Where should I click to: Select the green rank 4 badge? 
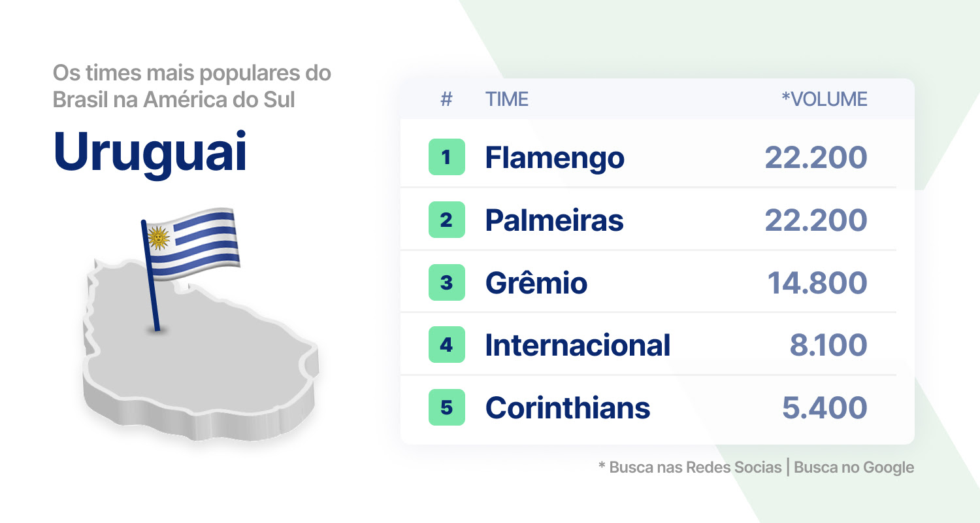[x=447, y=345]
